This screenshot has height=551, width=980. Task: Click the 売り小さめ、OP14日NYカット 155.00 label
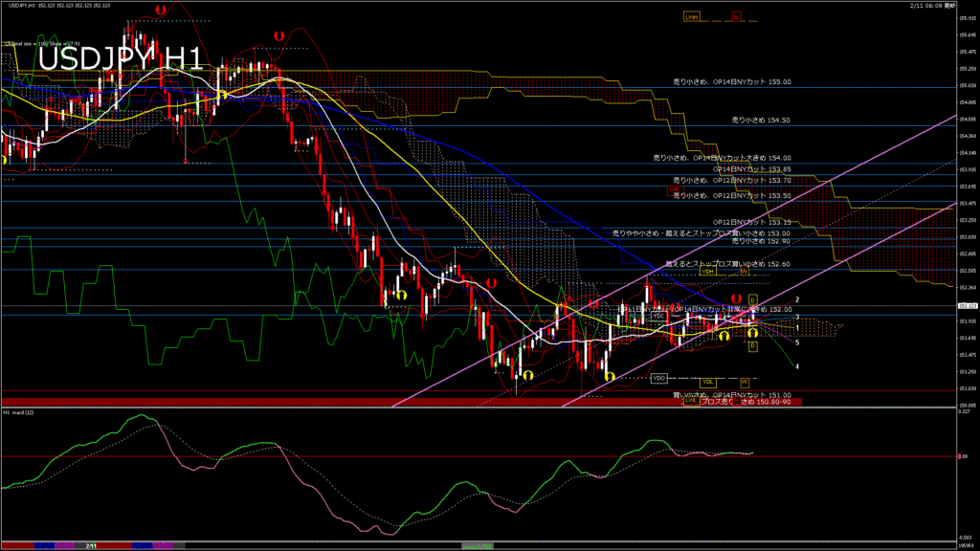tap(732, 82)
